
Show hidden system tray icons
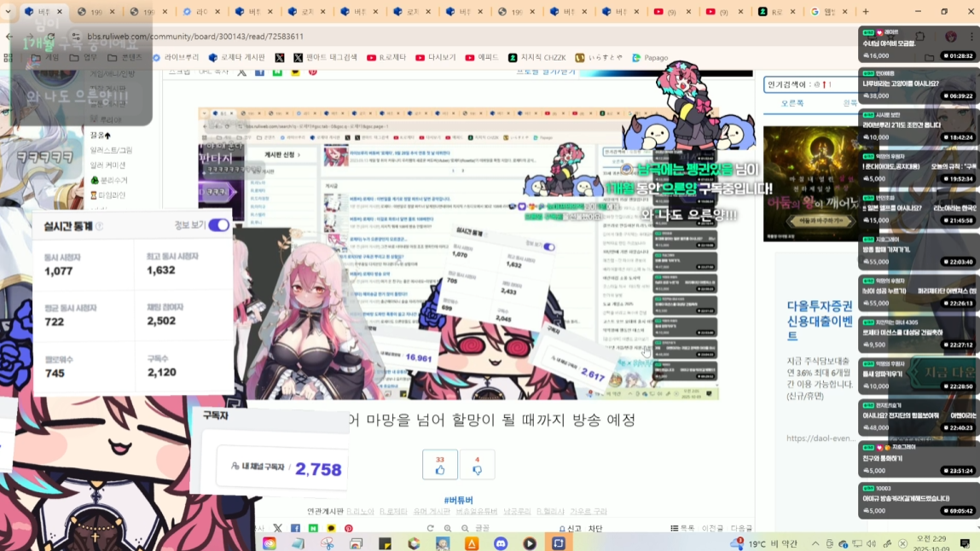[x=817, y=543]
